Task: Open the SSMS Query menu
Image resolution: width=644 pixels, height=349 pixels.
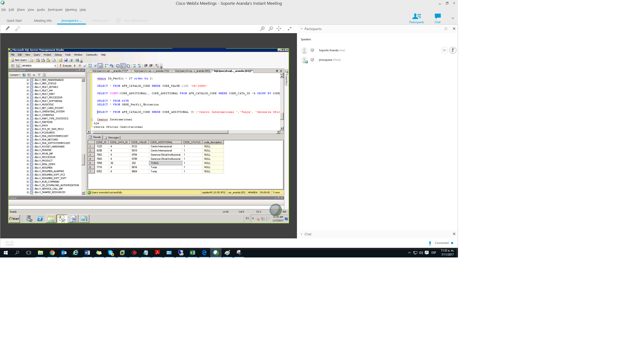Action: pyautogui.click(x=37, y=55)
